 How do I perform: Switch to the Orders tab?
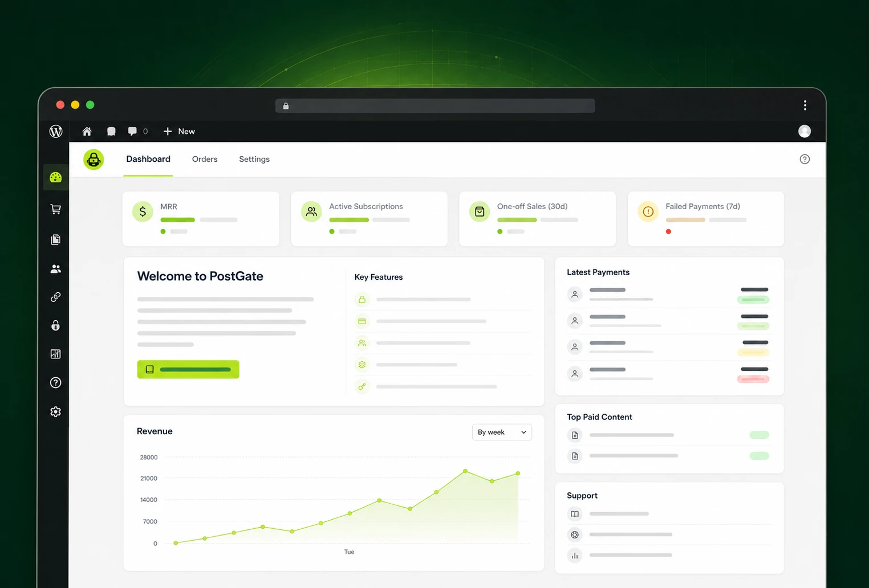pyautogui.click(x=205, y=159)
